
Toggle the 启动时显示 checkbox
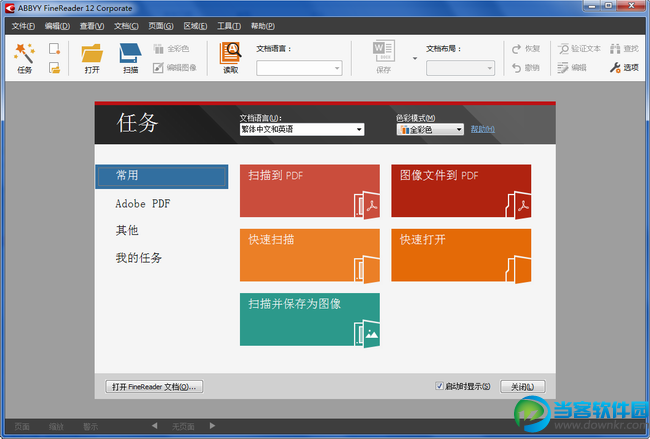[x=440, y=386]
